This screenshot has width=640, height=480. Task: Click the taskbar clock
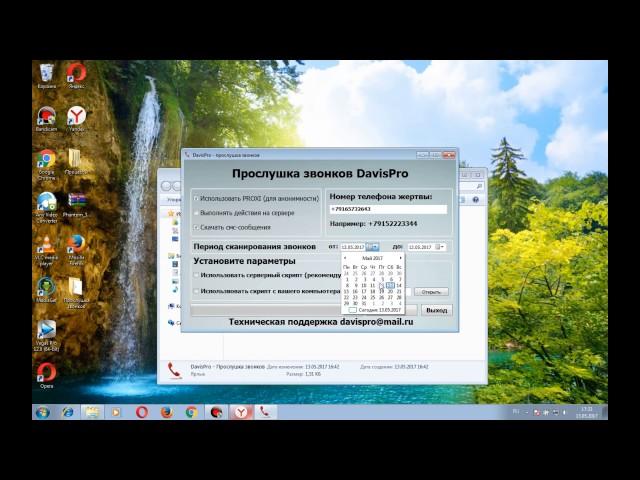(x=587, y=412)
